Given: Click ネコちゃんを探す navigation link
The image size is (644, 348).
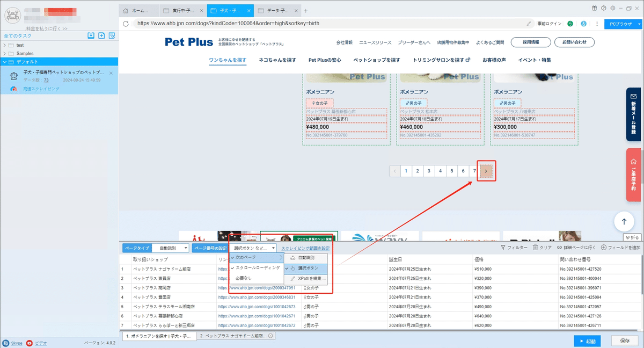Looking at the screenshot, I should pos(277,60).
